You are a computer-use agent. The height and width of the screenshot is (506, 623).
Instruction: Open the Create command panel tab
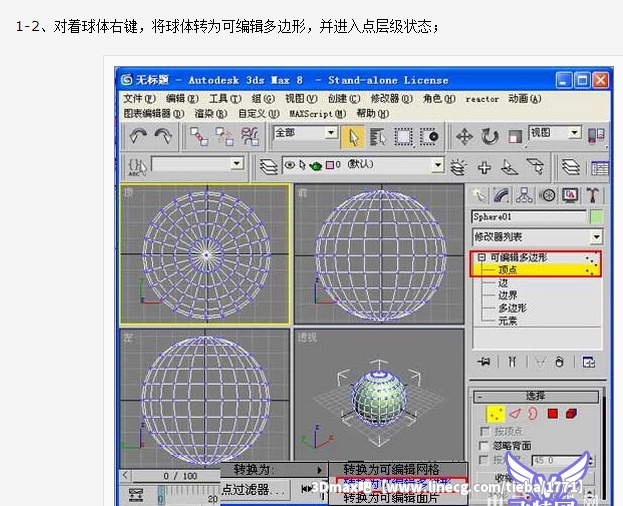(479, 195)
